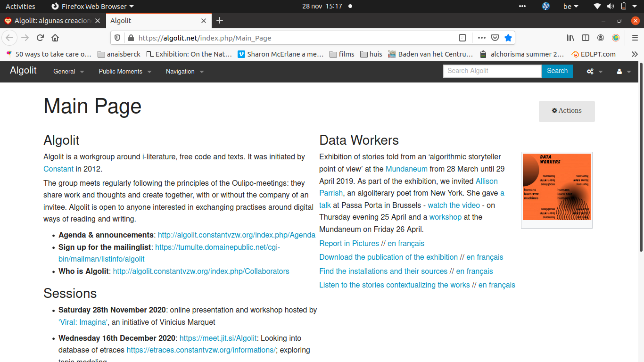Viewport: 644px width, 362px height.
Task: Click the blue bookmark star
Action: (x=508, y=38)
